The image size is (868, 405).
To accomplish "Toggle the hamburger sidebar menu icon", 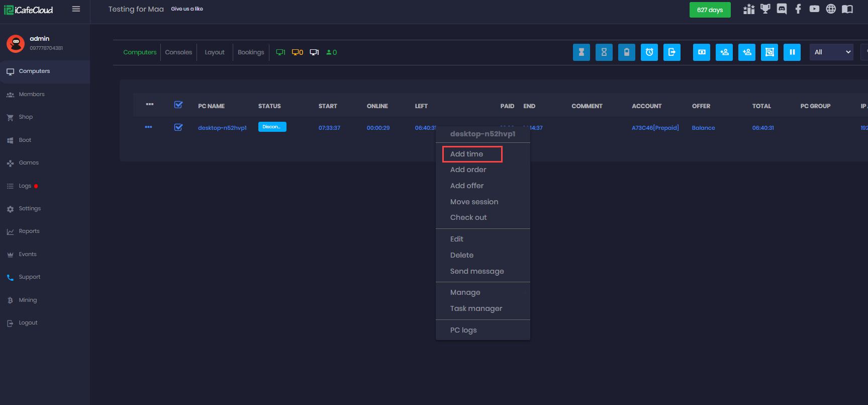I will pos(76,9).
